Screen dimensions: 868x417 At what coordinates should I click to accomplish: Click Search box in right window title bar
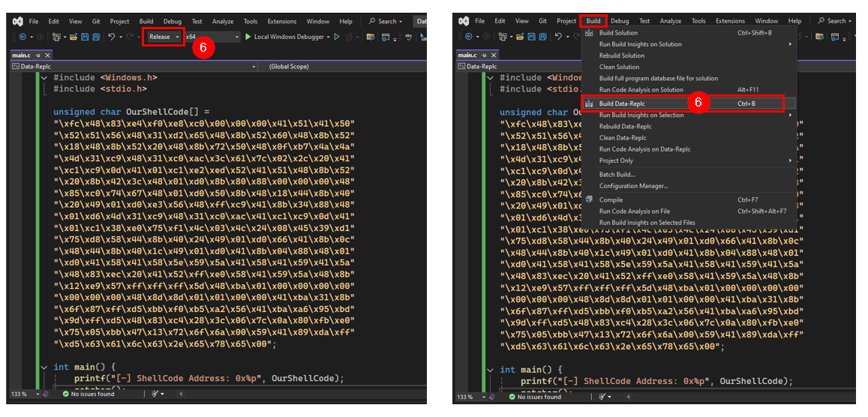point(836,22)
